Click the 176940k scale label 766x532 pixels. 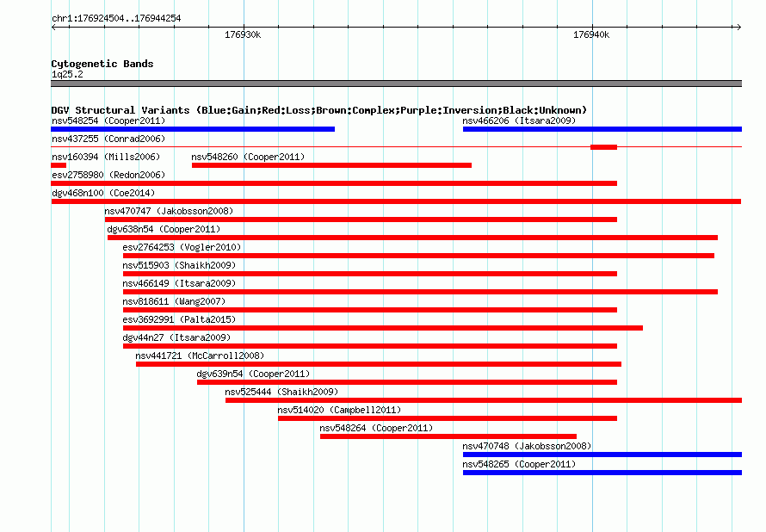[591, 34]
